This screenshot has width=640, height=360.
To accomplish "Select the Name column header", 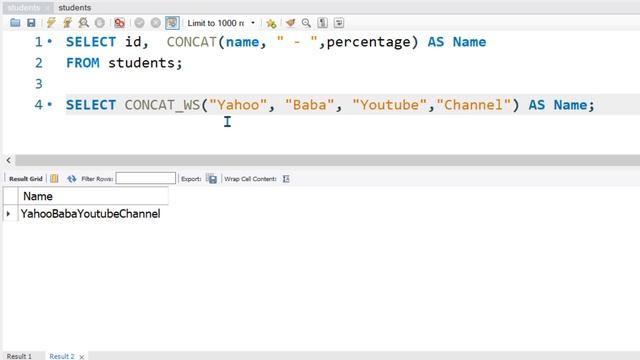I will (93, 196).
